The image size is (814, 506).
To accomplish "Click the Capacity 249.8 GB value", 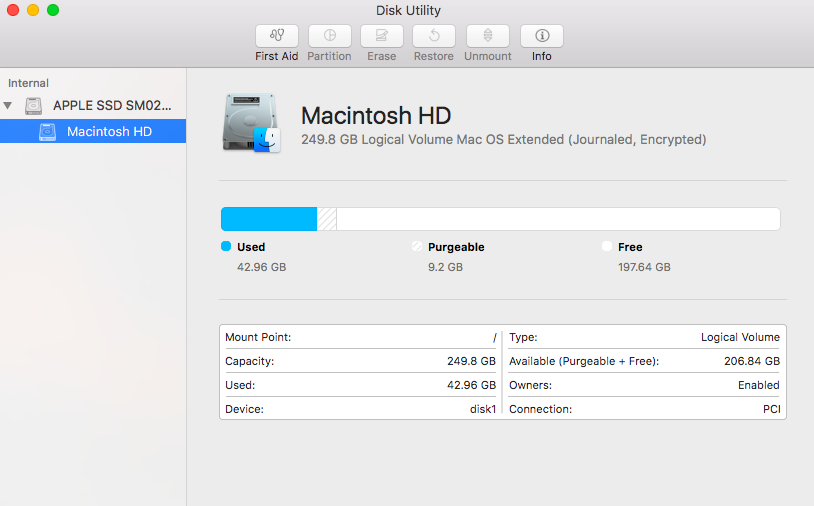I will [x=471, y=361].
